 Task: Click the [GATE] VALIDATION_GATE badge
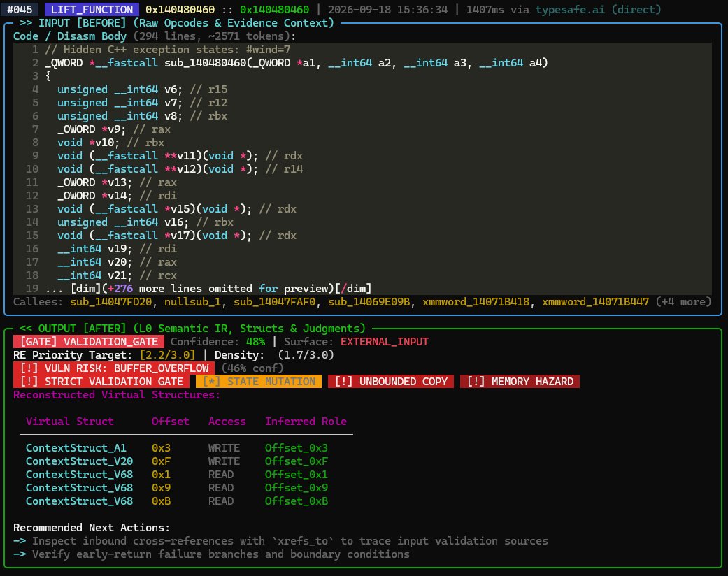tap(89, 342)
